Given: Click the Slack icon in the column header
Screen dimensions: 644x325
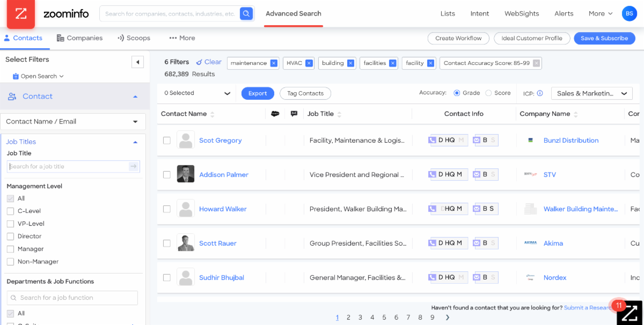Looking at the screenshot, I should pyautogui.click(x=276, y=114).
